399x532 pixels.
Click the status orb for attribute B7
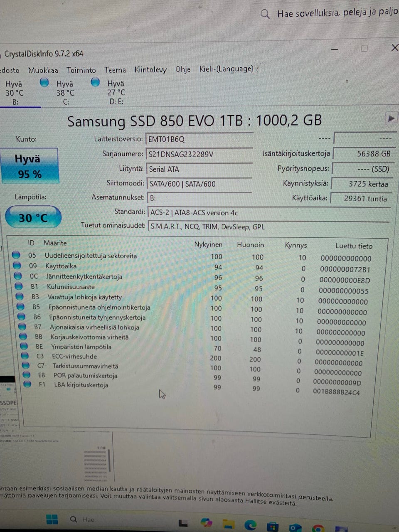pos(22,327)
